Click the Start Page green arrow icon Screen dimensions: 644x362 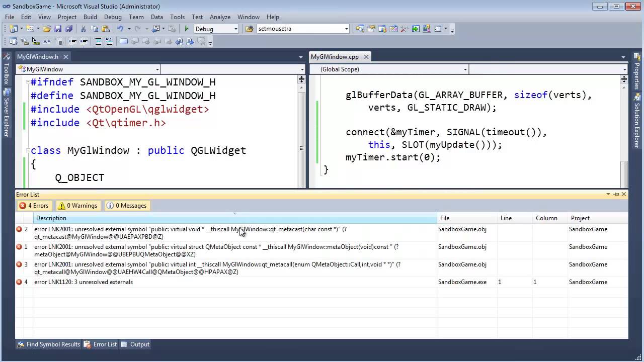416,29
